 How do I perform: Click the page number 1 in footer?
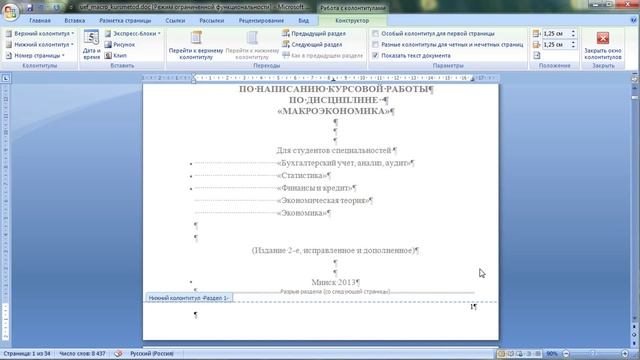[x=472, y=307]
